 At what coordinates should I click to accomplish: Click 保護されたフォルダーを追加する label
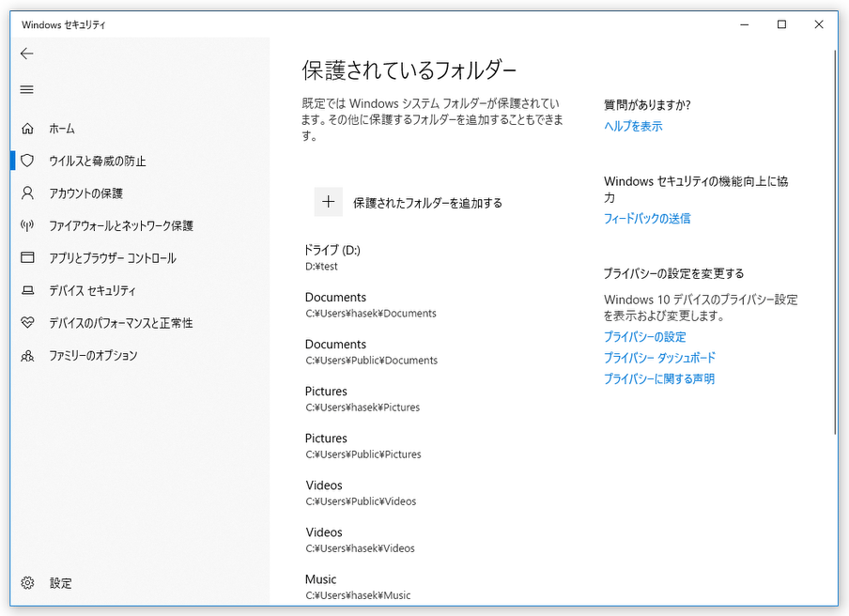(427, 203)
